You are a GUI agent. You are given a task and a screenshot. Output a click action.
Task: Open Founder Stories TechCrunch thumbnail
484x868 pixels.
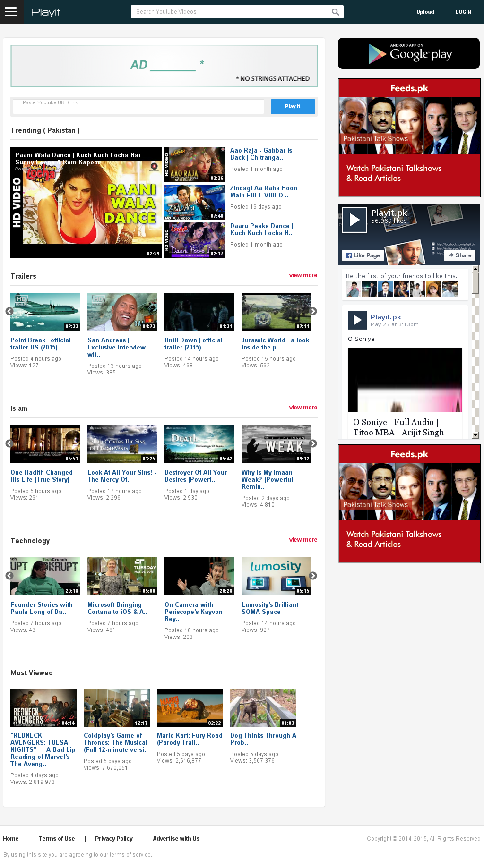point(45,576)
